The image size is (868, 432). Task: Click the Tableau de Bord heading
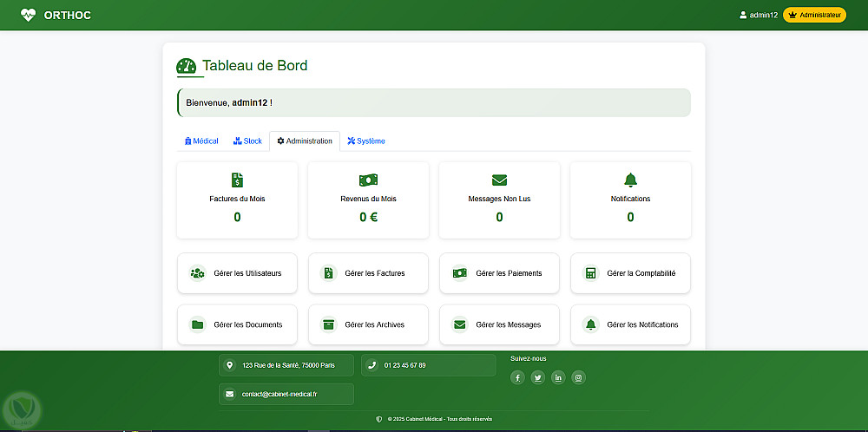click(x=254, y=65)
